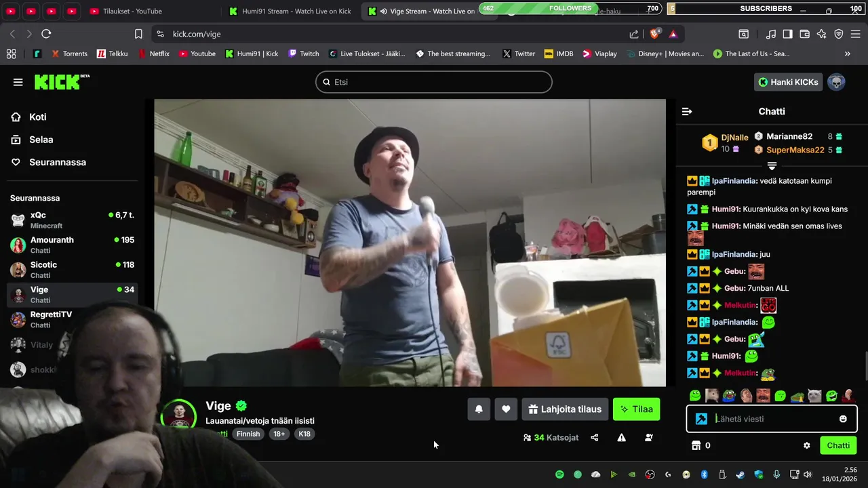Open chat settings via the gear icon
The image size is (868, 488).
[807, 445]
